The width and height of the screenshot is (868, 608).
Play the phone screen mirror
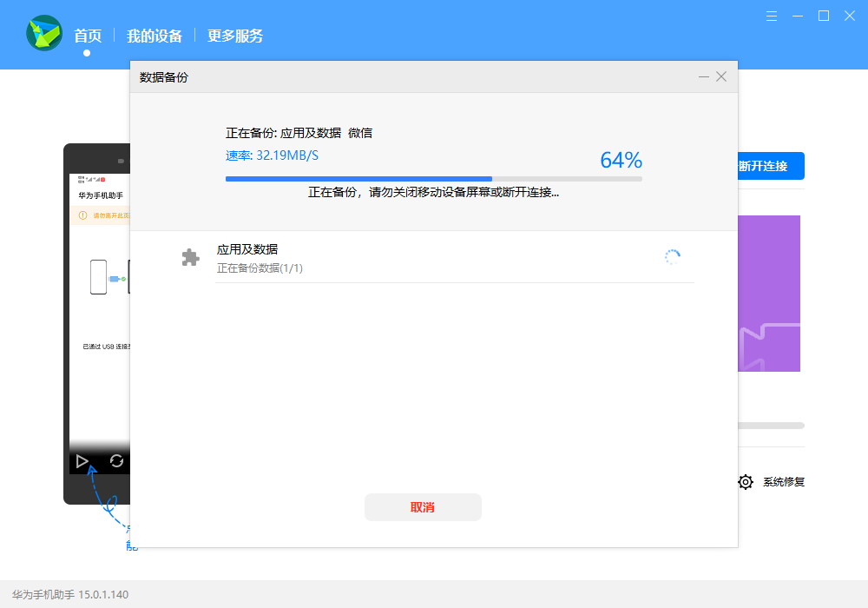click(x=82, y=461)
